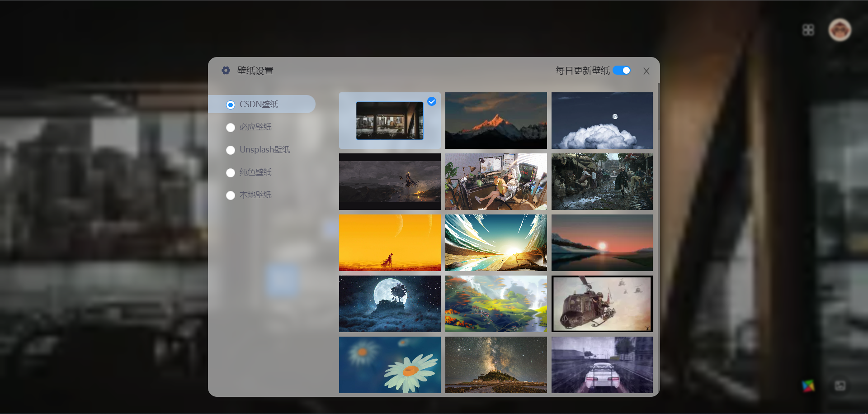Image resolution: width=868 pixels, height=414 pixels.
Task: Close the 壁纸设置 dialog
Action: point(646,71)
